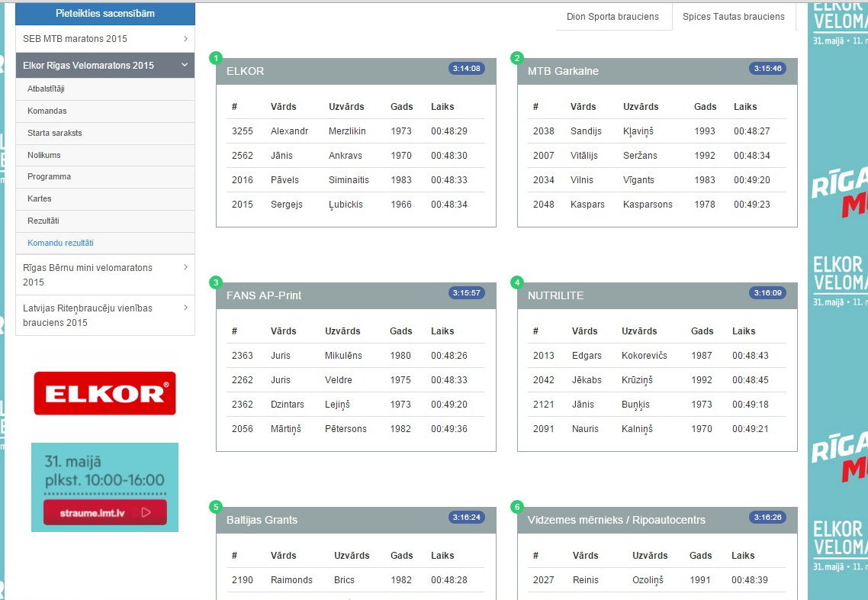This screenshot has height=600, width=868.
Task: Click Vidzemes mērnieks / Ripoautocentrs header
Action: [x=616, y=520]
